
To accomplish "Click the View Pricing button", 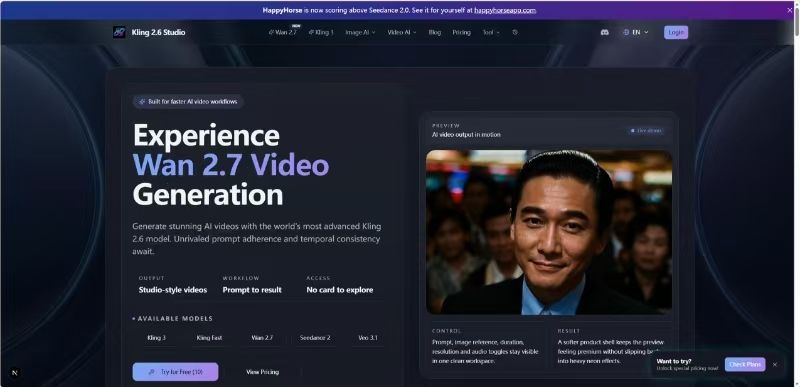I will (x=262, y=372).
